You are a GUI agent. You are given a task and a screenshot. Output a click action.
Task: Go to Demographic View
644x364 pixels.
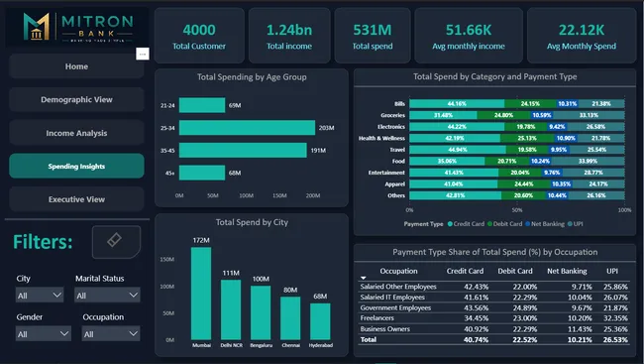pyautogui.click(x=76, y=99)
